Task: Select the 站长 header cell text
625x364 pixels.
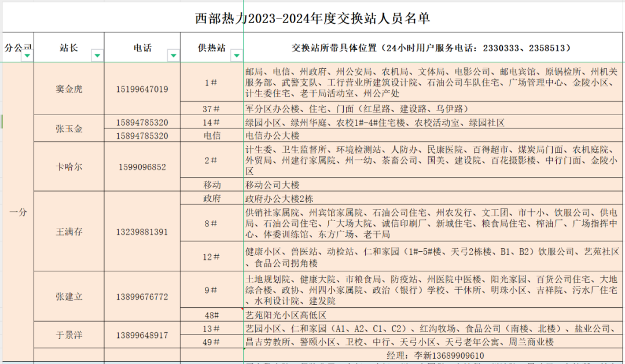Action: click(69, 48)
